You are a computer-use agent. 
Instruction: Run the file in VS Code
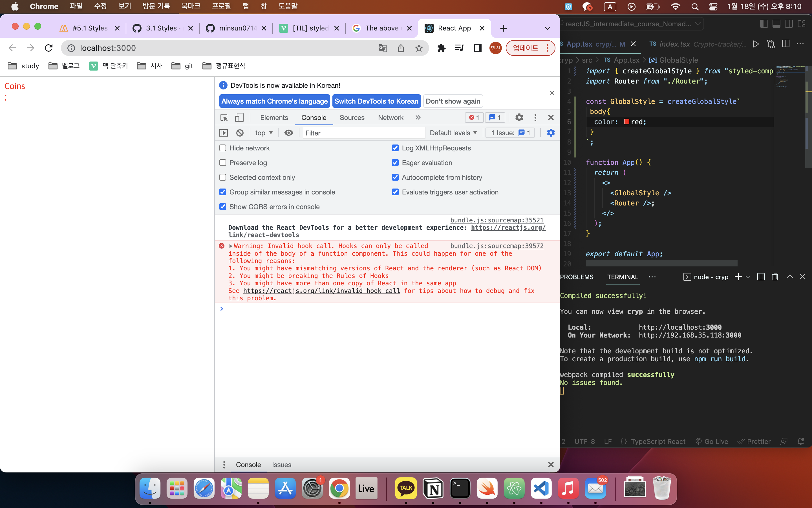pyautogui.click(x=756, y=44)
